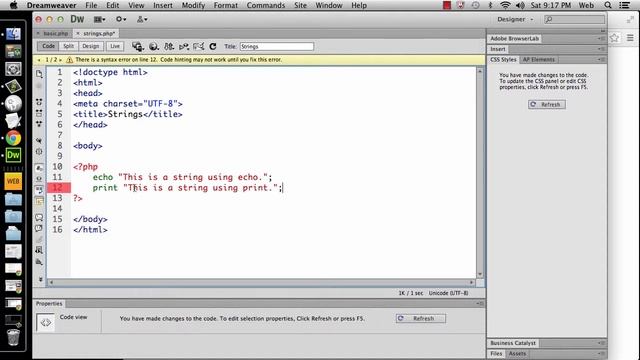Click the syntax error warning triangle icon
Screen dimensions: 640x360
pos(69,60)
